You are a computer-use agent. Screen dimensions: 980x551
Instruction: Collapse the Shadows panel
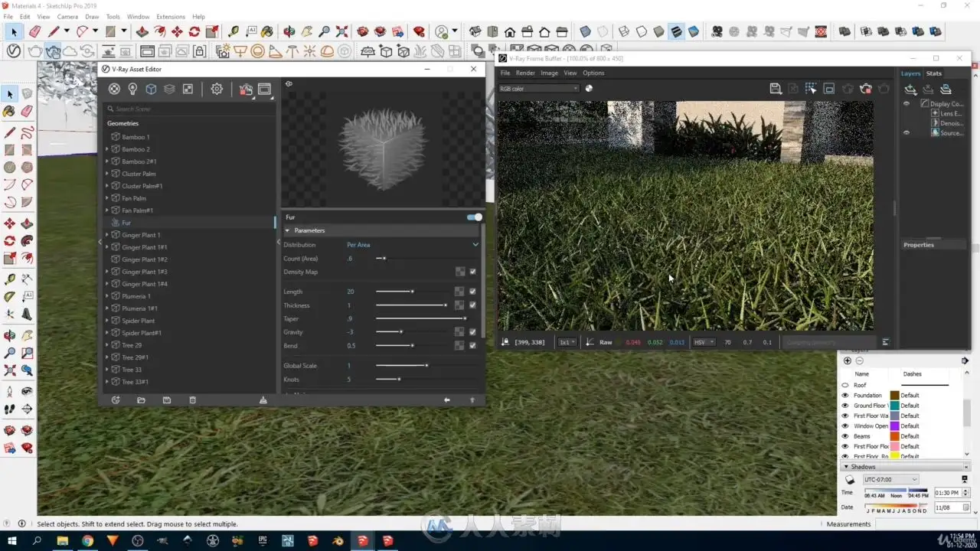coord(846,467)
